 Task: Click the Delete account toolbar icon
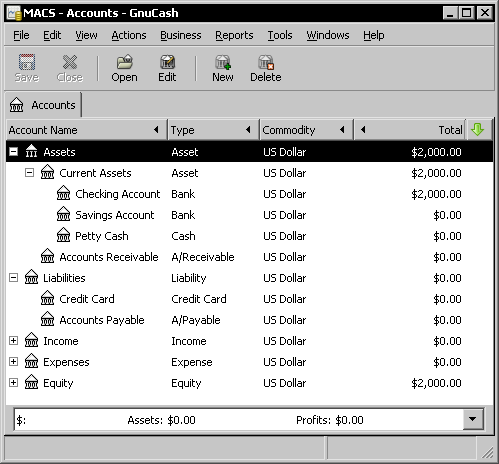click(x=266, y=62)
